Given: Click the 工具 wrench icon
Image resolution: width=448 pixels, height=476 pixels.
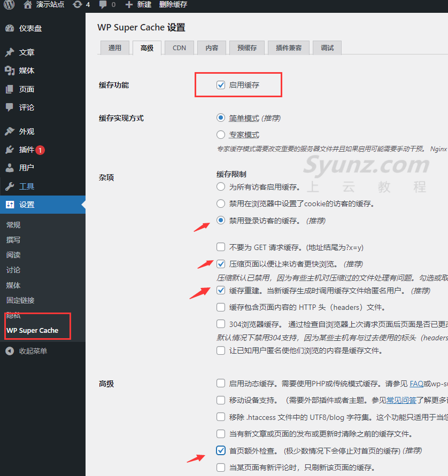Looking at the screenshot, I should [10, 186].
